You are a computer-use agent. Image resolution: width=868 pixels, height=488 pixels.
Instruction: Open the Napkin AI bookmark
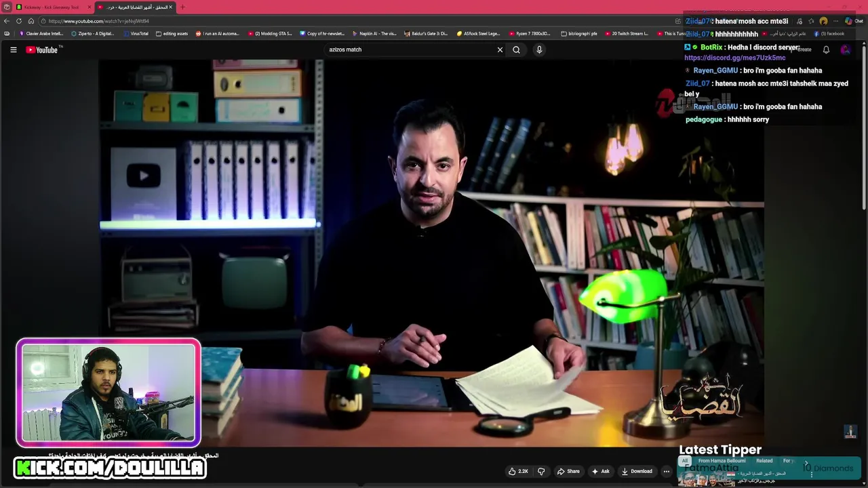[374, 33]
